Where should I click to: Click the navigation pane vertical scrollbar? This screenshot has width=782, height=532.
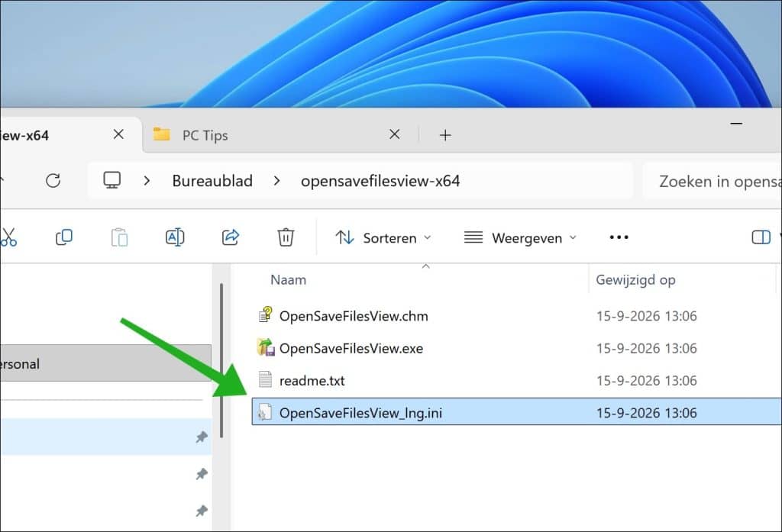tap(221, 360)
